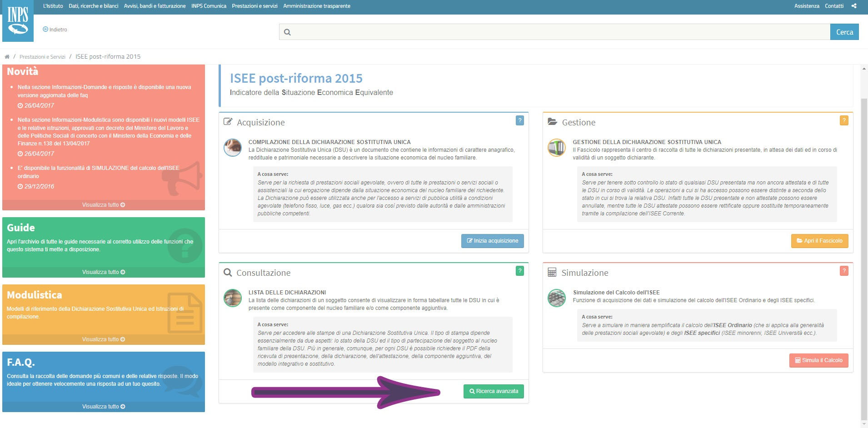Click the magnifier icon on the Consultazione card
The width and height of the screenshot is (868, 428).
pyautogui.click(x=227, y=272)
